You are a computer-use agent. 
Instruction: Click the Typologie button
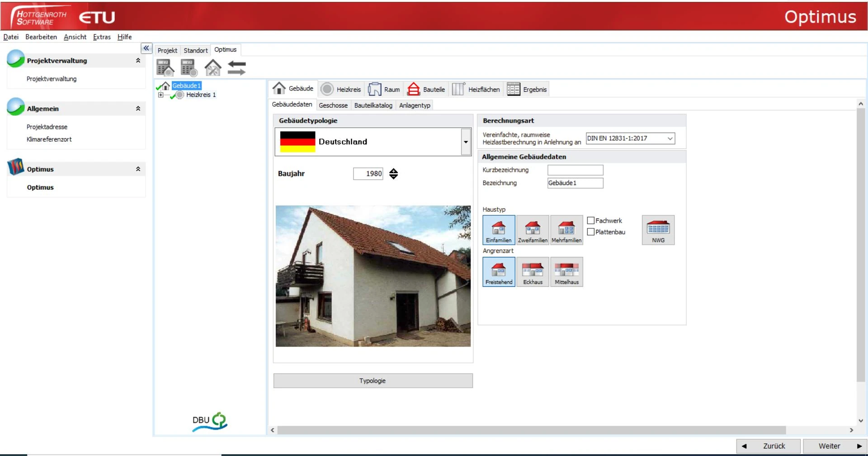(373, 381)
